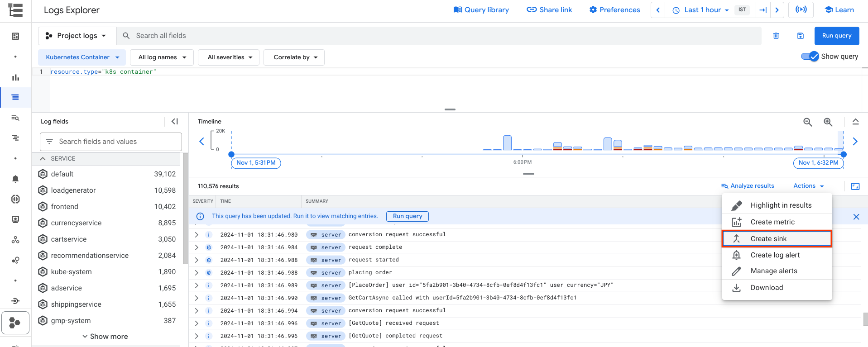The image size is (868, 347).
Task: Start streaming logs icon
Action: coord(801,10)
